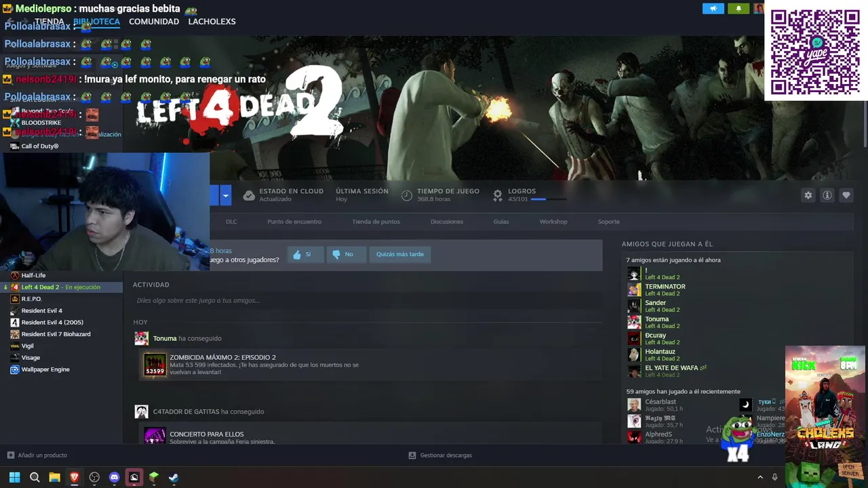868x488 pixels.
Task: Click the playtime clock icon
Action: click(407, 195)
